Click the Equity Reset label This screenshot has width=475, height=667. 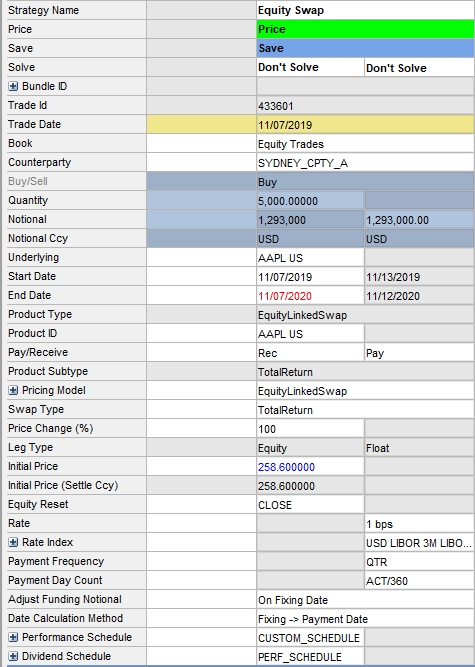(x=38, y=504)
